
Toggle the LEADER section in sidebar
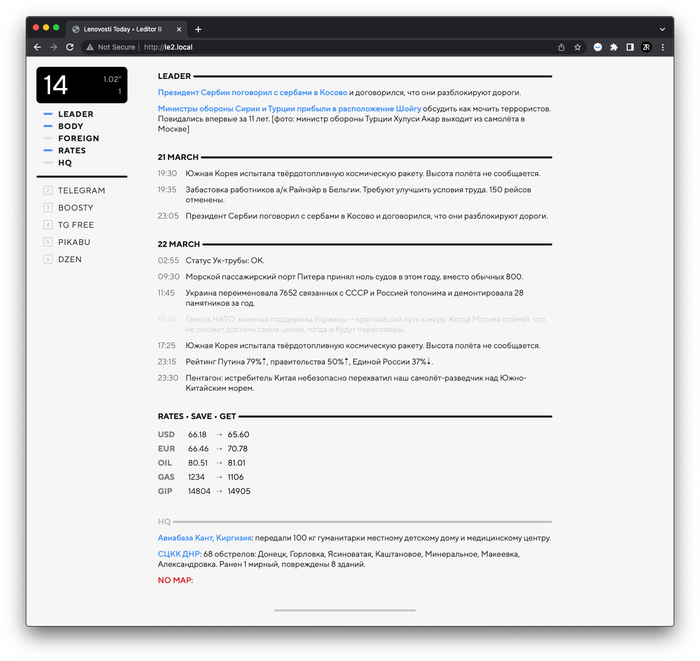[x=68, y=114]
